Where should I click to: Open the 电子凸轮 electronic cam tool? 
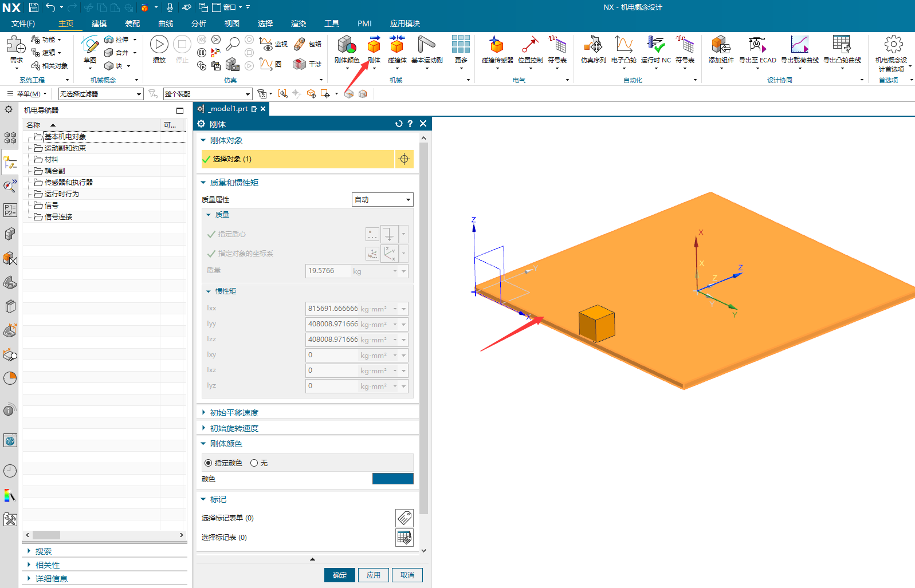point(623,46)
